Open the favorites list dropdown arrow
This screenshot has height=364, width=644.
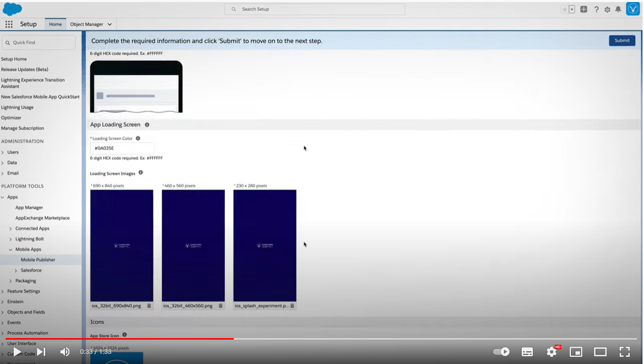(x=572, y=9)
